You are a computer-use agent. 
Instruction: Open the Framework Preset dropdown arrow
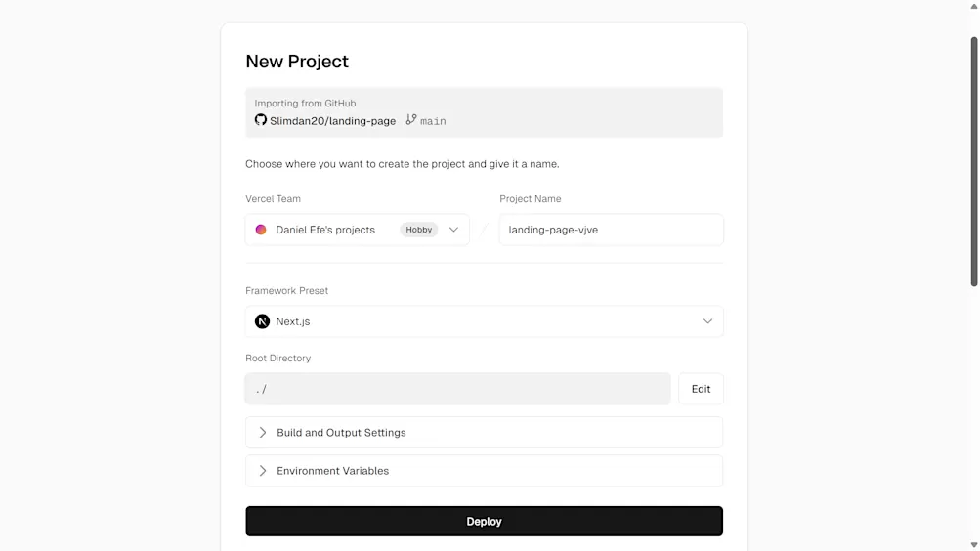coord(707,321)
